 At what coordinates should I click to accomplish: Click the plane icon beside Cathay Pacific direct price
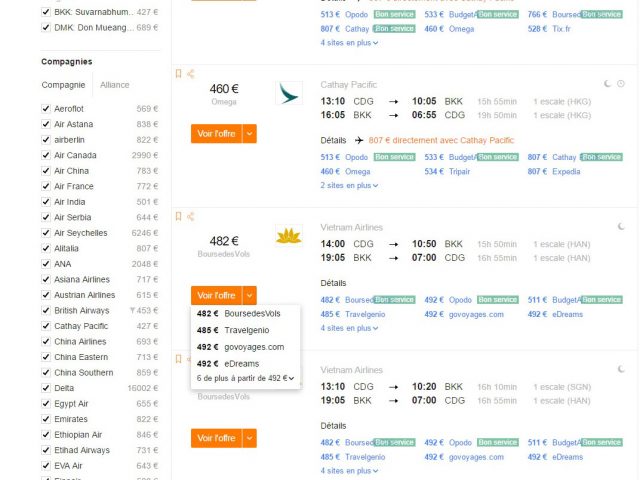(x=359, y=141)
